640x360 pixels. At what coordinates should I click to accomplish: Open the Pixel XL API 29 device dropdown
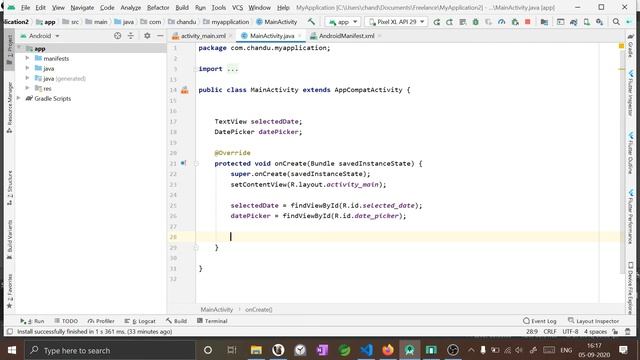pos(396,22)
